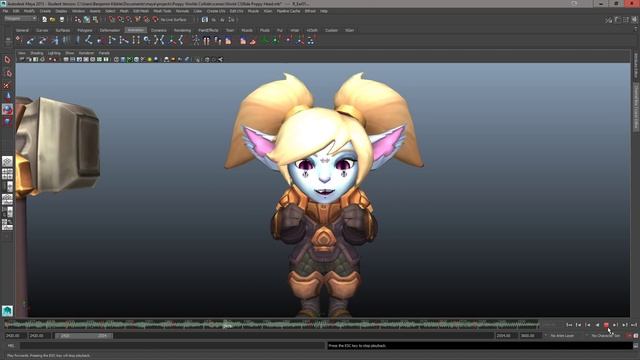Open Channel Box / Layer Editor side tab
The height and width of the screenshot is (360, 640).
(636, 107)
